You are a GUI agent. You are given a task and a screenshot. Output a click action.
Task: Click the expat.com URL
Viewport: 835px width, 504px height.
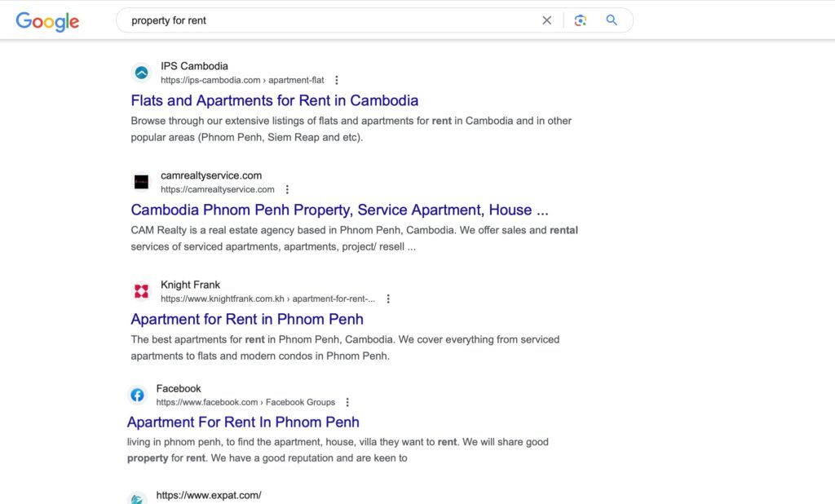[x=209, y=495]
